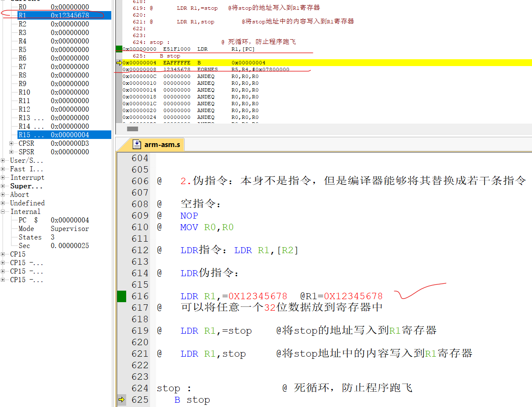Select the R0 register row
The height and width of the screenshot is (407, 532).
pyautogui.click(x=64, y=7)
